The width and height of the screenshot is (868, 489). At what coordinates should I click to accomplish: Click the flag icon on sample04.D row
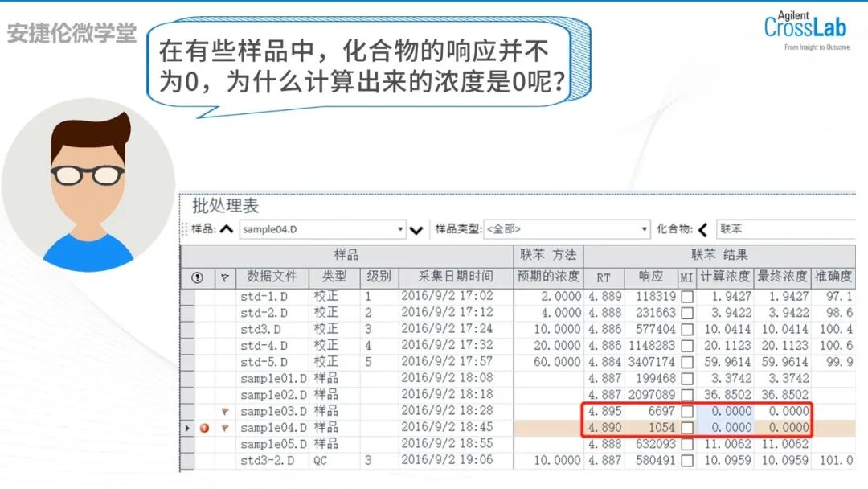[225, 428]
